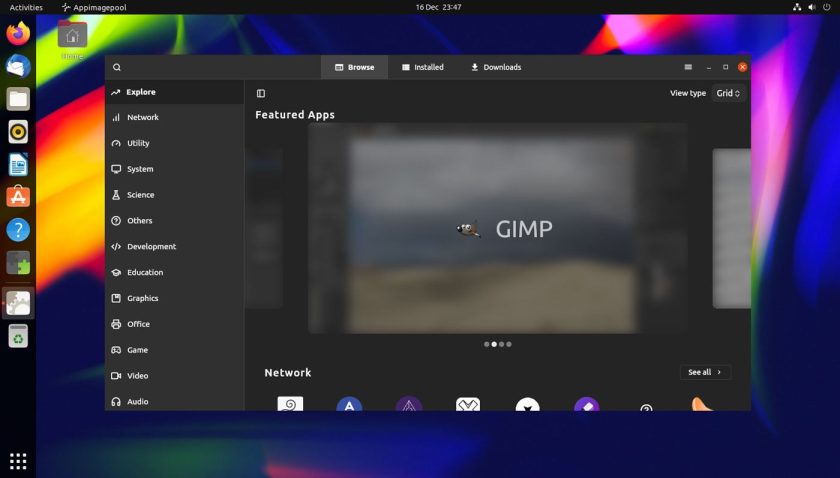The width and height of the screenshot is (840, 478).
Task: Select the fourth carousel page dot
Action: click(x=509, y=345)
